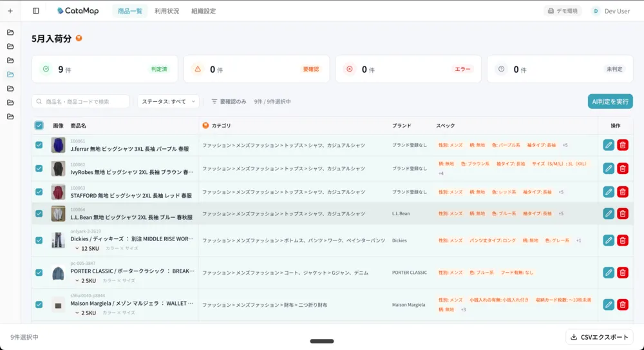Expand the 2 SKU list for Maison Margiela
The width and height of the screenshot is (644, 350).
tap(86, 313)
